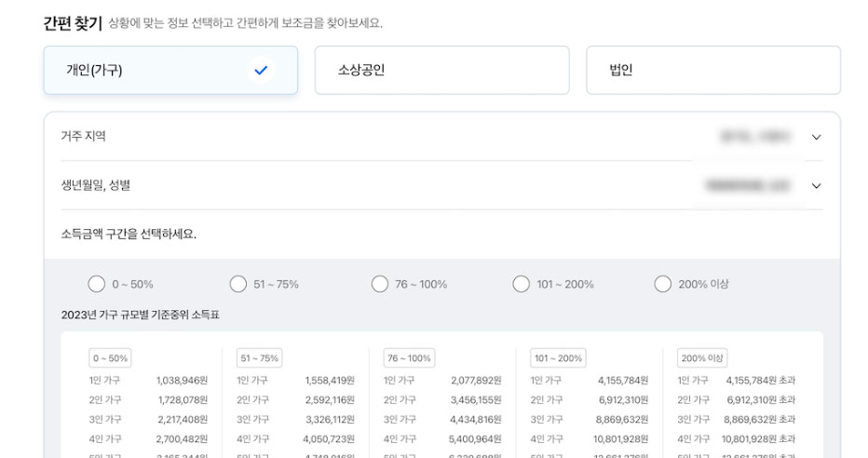Click the 2023년 가구 규모별 기준중위 소득표 title

click(140, 315)
